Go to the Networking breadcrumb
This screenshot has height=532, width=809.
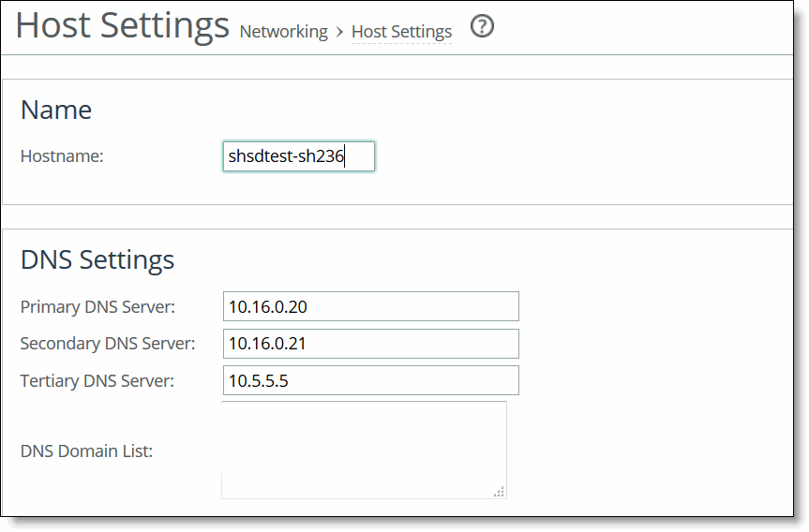[x=283, y=32]
